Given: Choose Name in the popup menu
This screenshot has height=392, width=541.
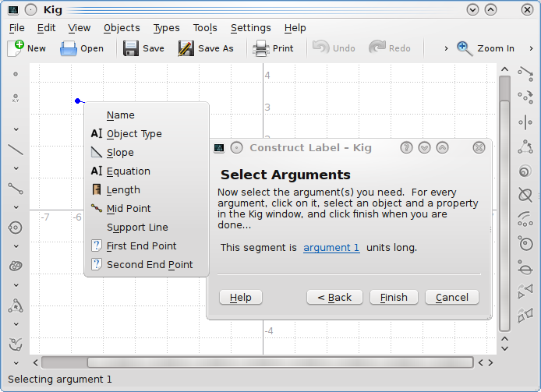Looking at the screenshot, I should pos(147,115).
